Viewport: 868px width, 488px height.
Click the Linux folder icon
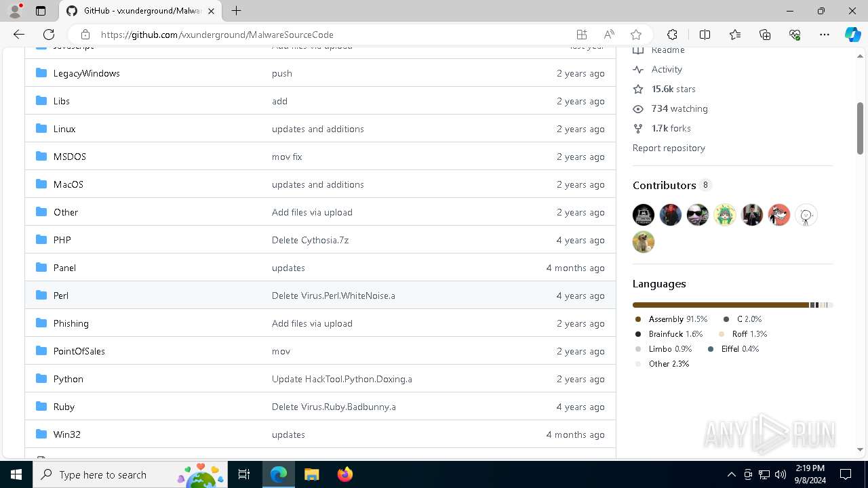41,129
